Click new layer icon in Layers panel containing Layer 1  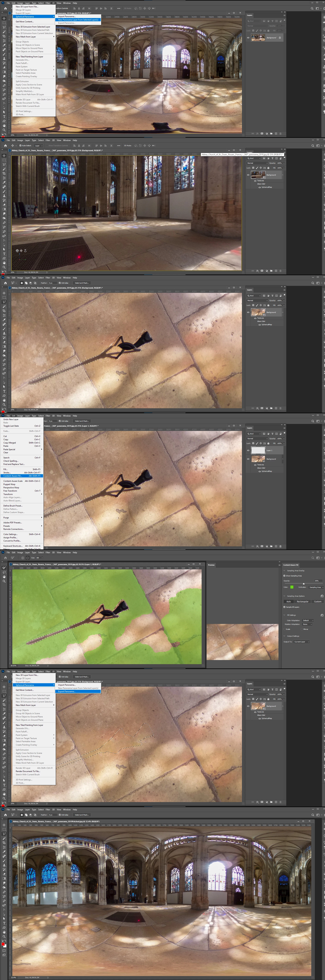tap(276, 546)
